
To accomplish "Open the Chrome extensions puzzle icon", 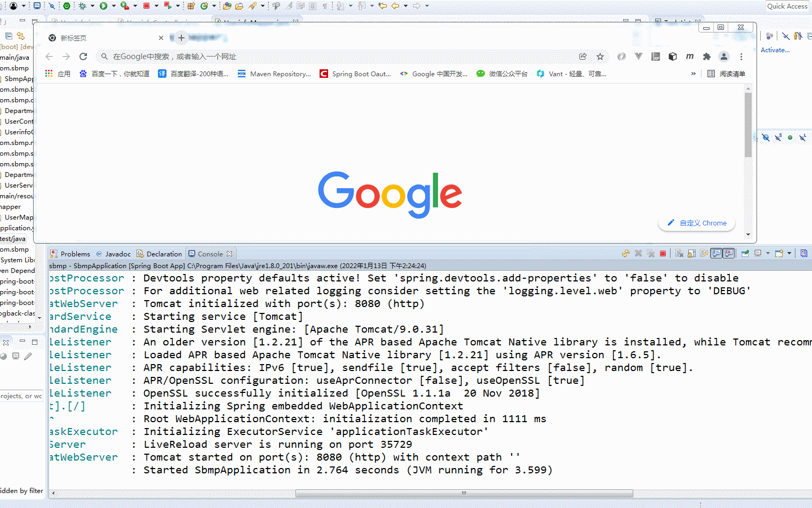I will [707, 57].
